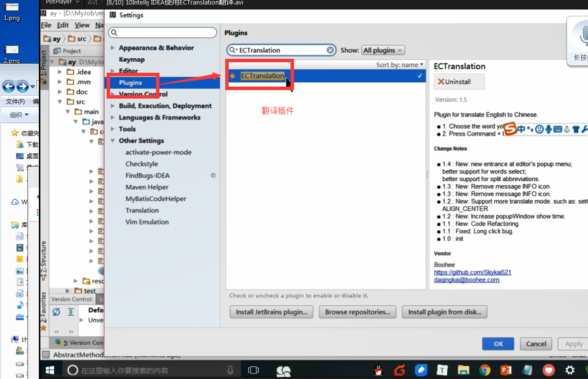Click the daqingkai@boohee.com email link
This screenshot has width=588, height=379.
pos(466,280)
